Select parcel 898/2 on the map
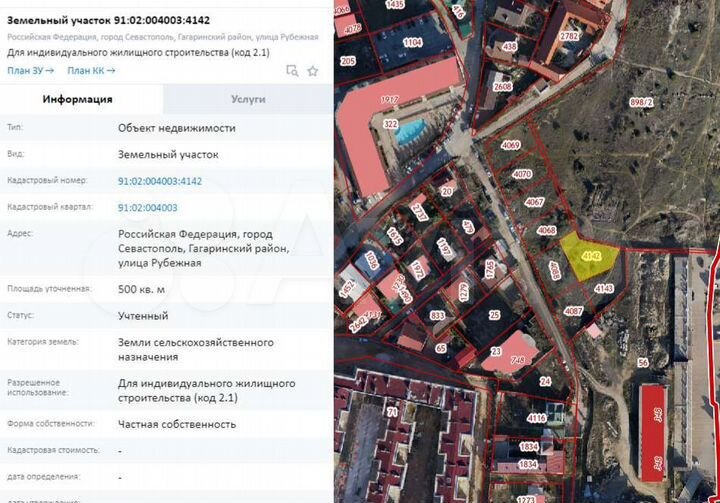720x503 pixels. pos(640,103)
